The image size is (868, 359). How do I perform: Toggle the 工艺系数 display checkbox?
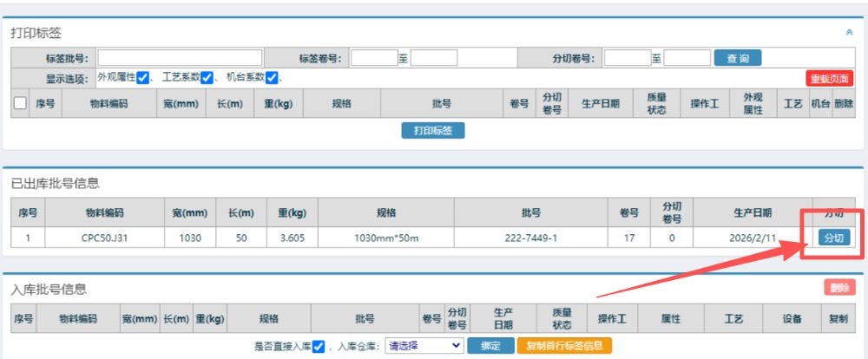207,78
